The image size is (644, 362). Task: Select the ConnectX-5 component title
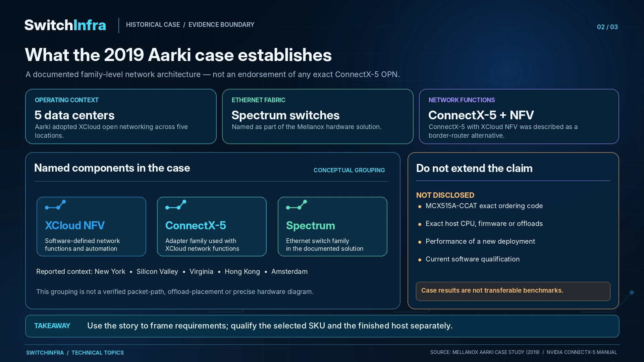pos(196,226)
